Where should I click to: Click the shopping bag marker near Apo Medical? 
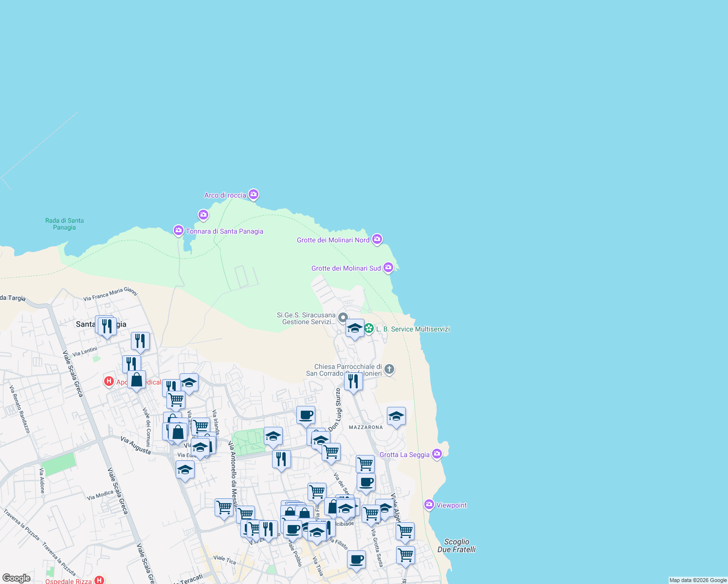[x=136, y=380]
